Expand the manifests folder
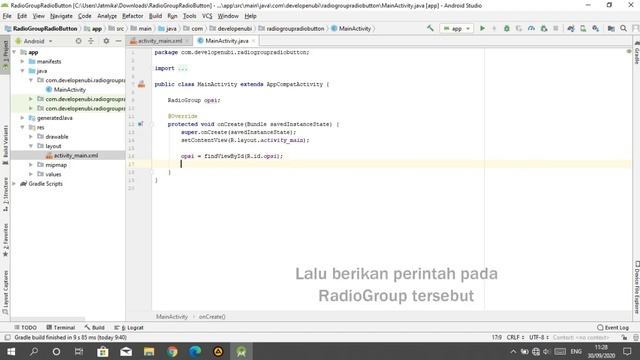The width and height of the screenshot is (640, 360). pyautogui.click(x=22, y=62)
